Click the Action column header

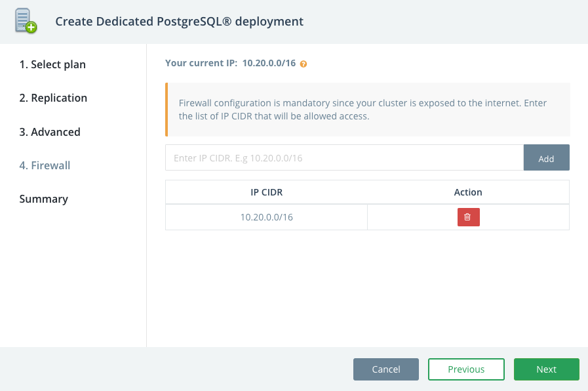(x=468, y=192)
